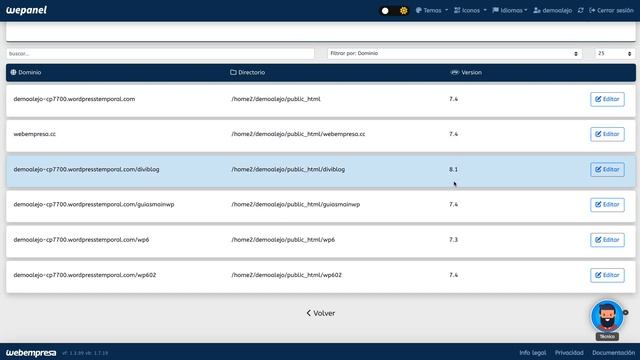The height and width of the screenshot is (360, 640).
Task: Click the Volver back link
Action: [321, 313]
